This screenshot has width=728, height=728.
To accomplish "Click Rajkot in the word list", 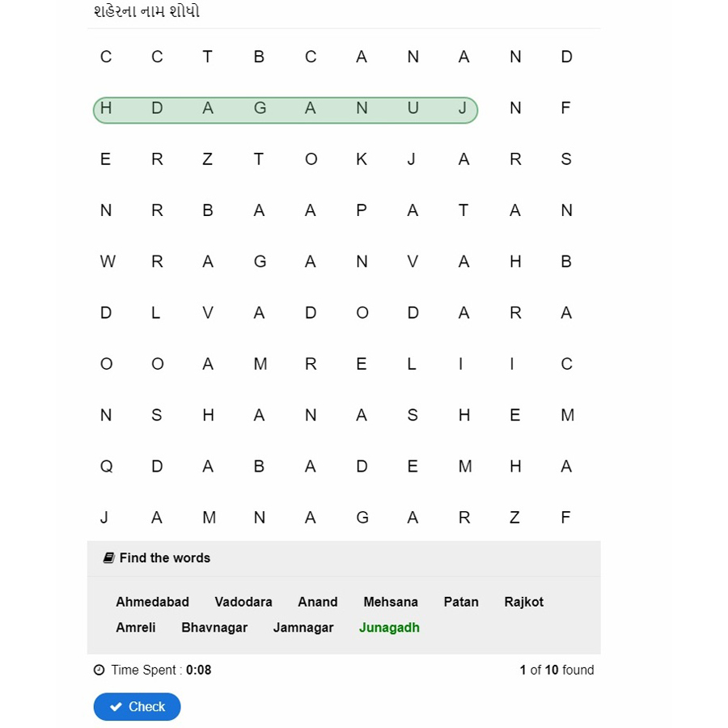I will tap(524, 602).
